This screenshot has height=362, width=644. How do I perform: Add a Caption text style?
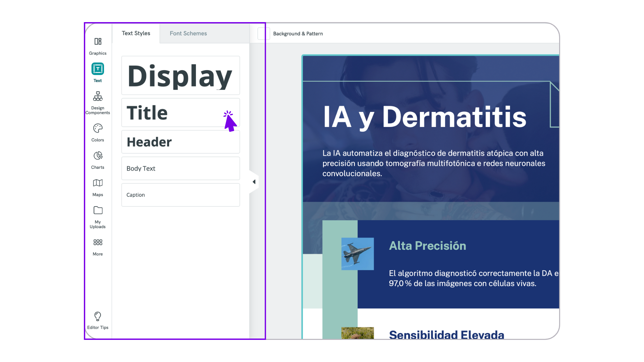pyautogui.click(x=180, y=195)
